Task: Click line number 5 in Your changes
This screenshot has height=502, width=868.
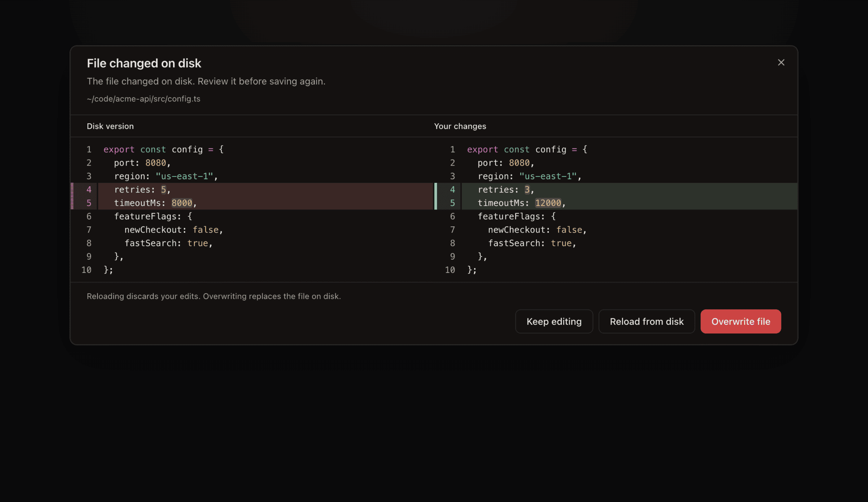Action: 453,203
